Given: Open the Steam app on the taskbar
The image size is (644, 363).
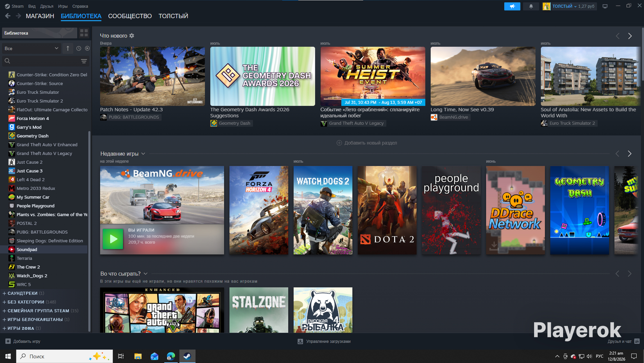Looking at the screenshot, I should click(x=188, y=356).
